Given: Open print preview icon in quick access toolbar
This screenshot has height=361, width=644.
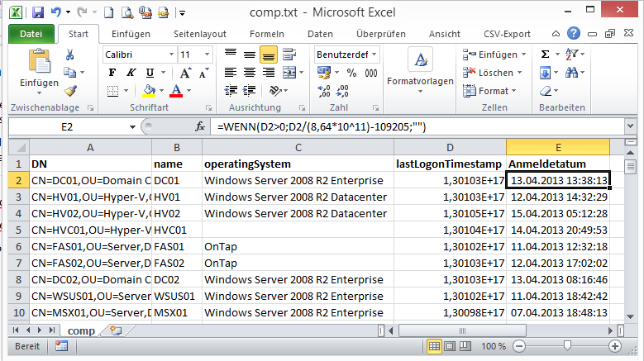Looking at the screenshot, I should [x=127, y=12].
